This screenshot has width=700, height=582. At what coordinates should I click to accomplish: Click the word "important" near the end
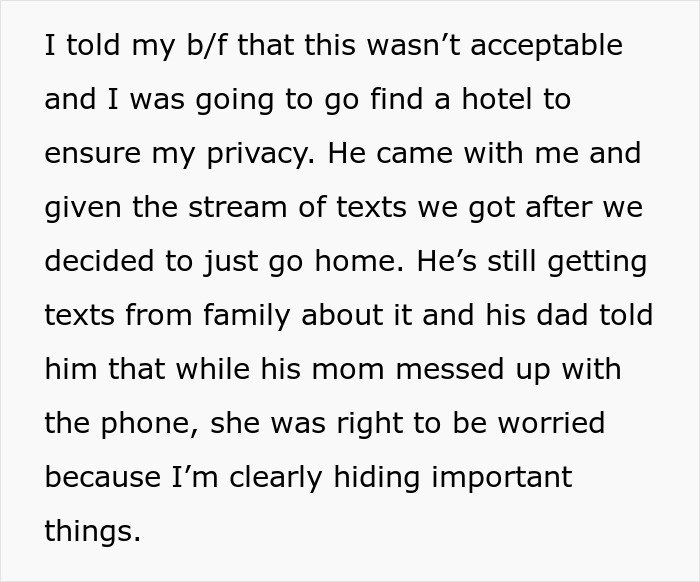pyautogui.click(x=502, y=478)
